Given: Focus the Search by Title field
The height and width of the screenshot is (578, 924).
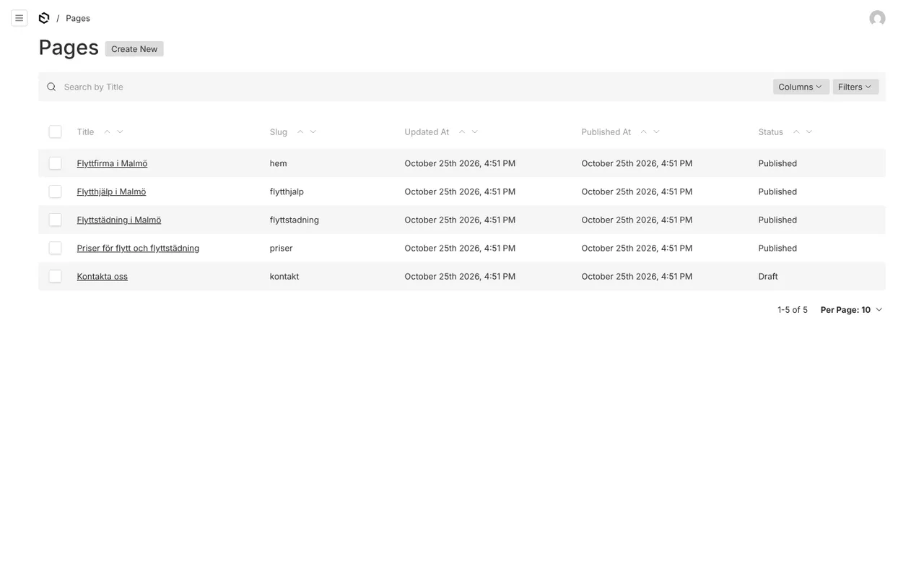Looking at the screenshot, I should coord(411,87).
